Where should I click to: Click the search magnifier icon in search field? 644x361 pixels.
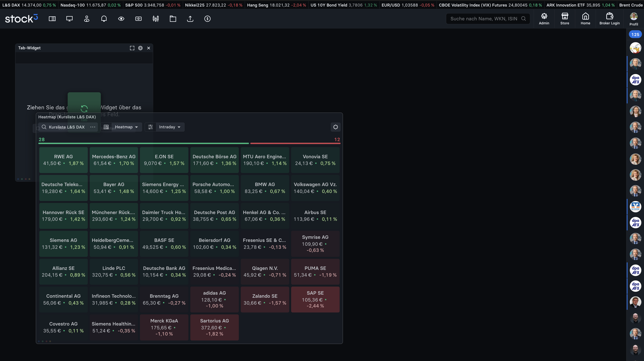click(523, 19)
